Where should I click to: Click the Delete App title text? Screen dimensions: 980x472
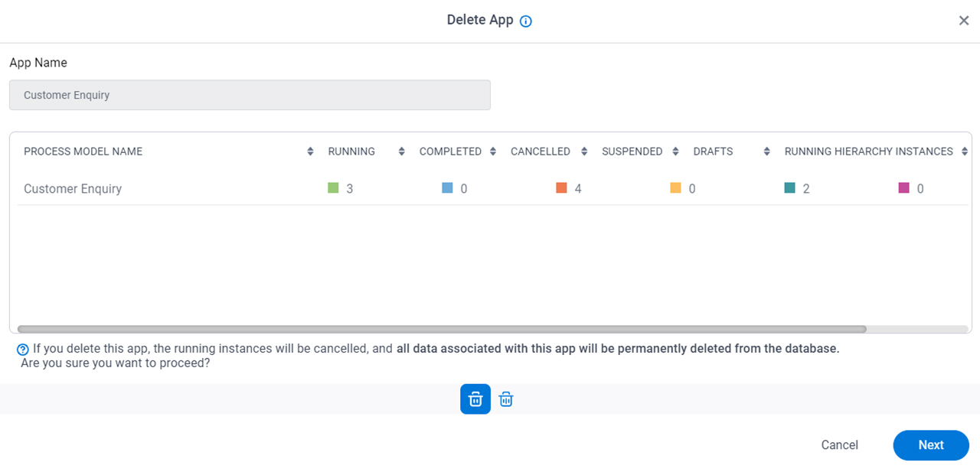point(480,20)
